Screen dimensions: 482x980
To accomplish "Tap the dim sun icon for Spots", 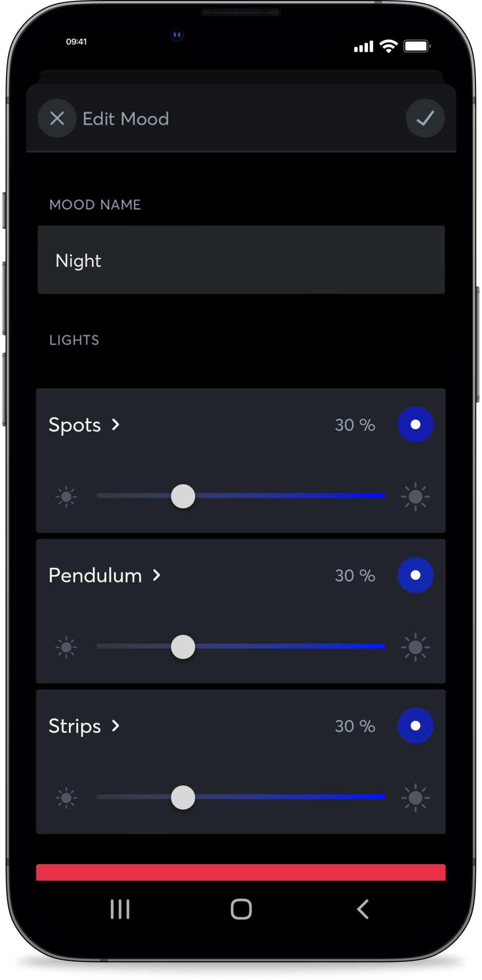I will click(66, 497).
